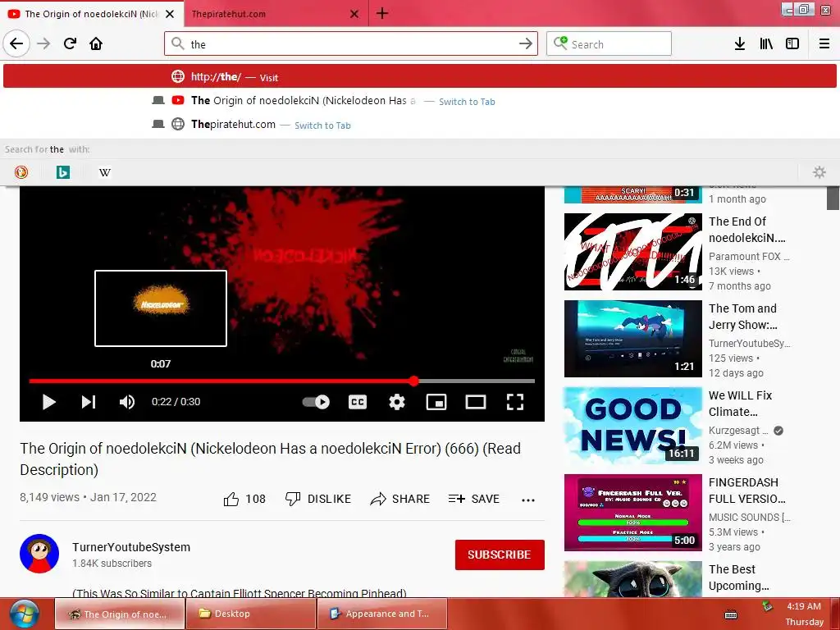Click the browser forward arrow

[43, 44]
